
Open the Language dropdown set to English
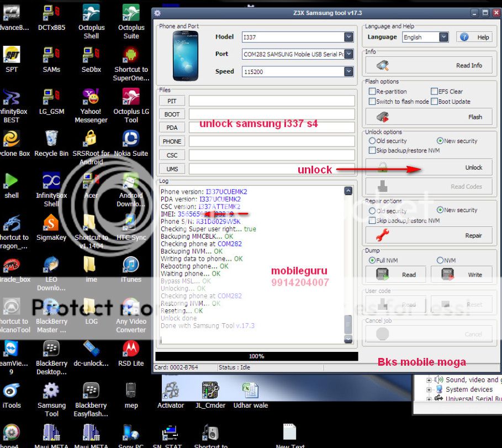(443, 37)
